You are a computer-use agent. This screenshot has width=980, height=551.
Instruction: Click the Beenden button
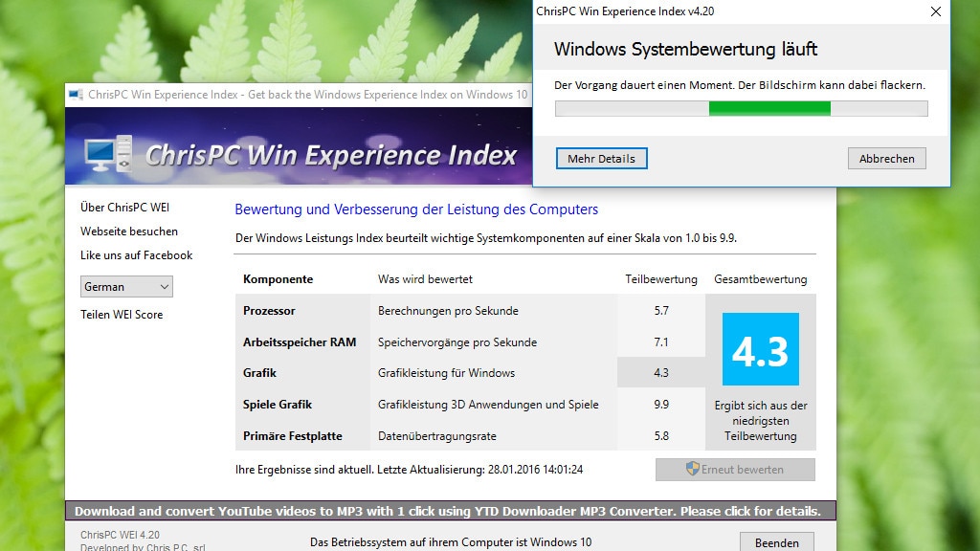[x=777, y=542]
